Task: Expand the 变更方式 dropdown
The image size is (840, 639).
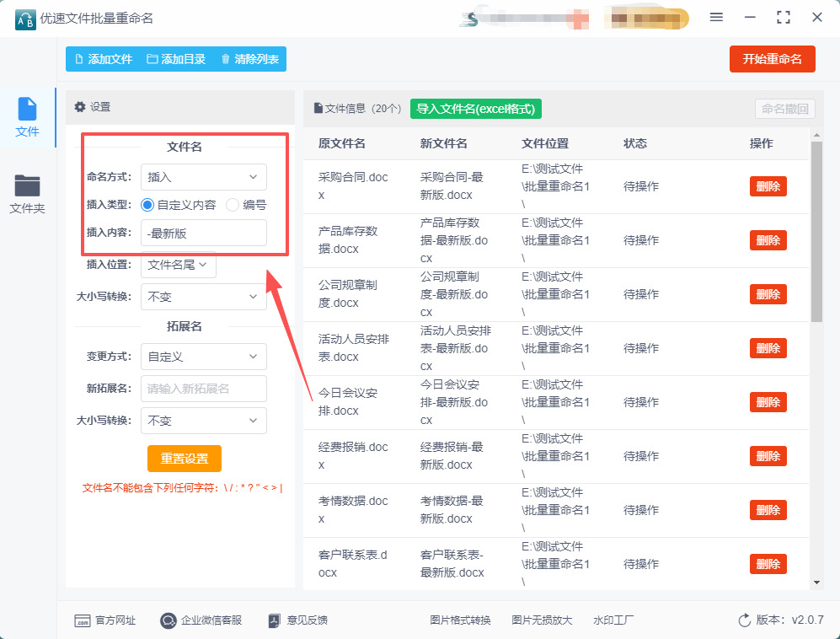Action: pyautogui.click(x=203, y=357)
